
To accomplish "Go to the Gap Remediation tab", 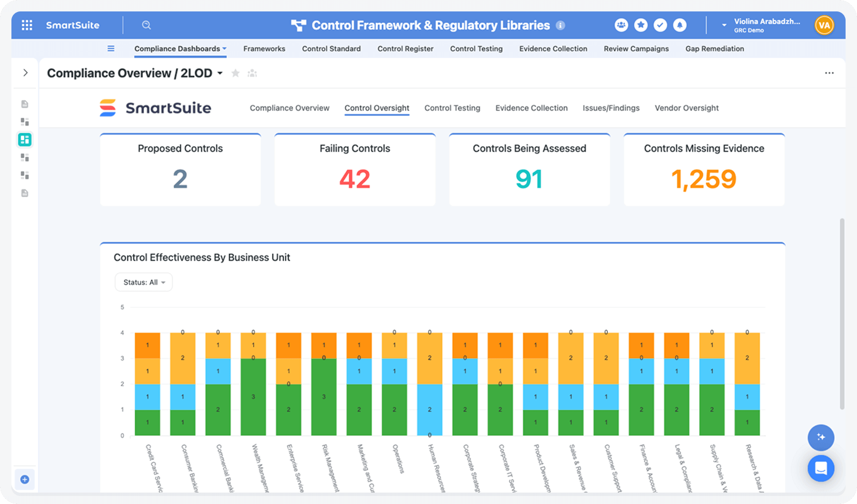I will coord(715,49).
